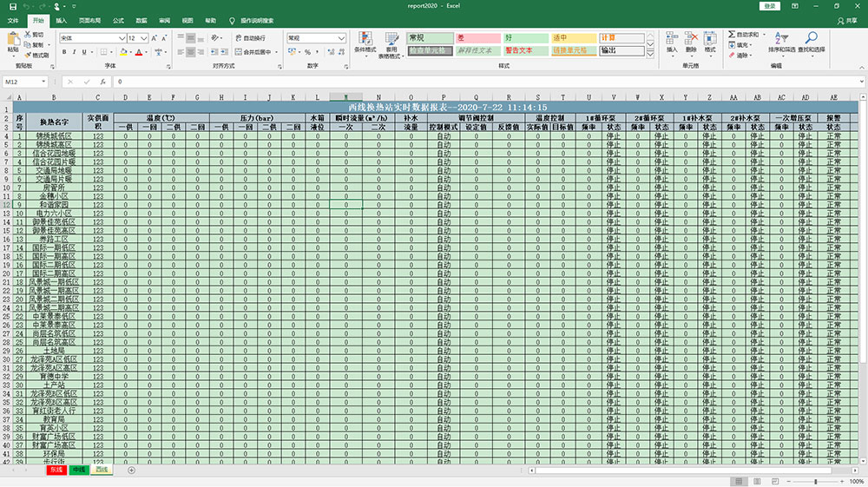Toggle Italic formatting
The height and width of the screenshot is (487, 868).
point(74,52)
